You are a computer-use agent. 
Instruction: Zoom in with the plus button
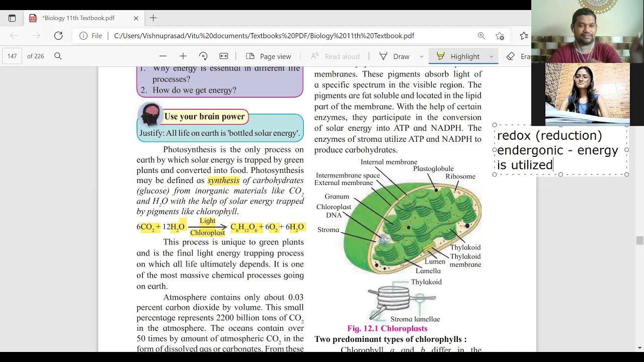183,56
